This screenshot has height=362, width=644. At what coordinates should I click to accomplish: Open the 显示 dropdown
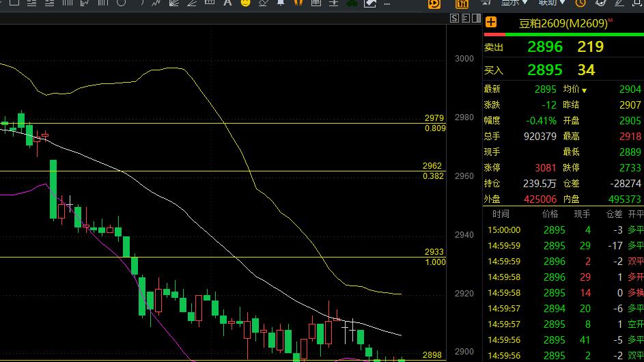click(514, 3)
